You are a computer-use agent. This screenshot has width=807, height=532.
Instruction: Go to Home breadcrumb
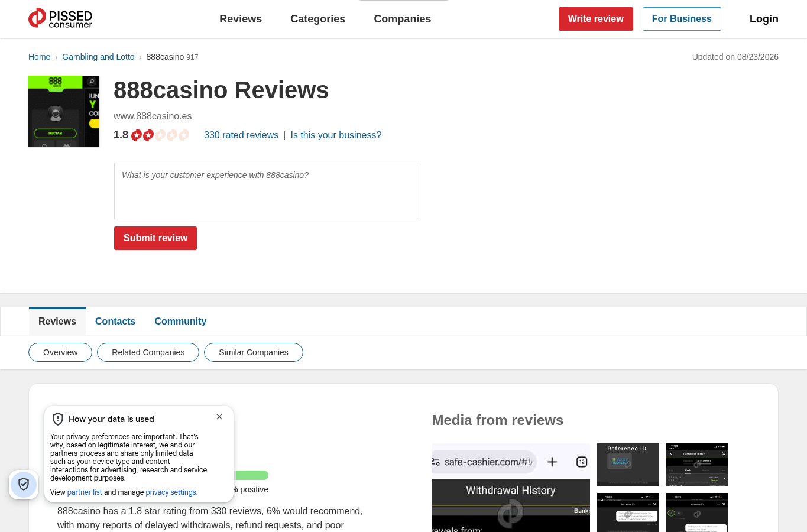39,57
